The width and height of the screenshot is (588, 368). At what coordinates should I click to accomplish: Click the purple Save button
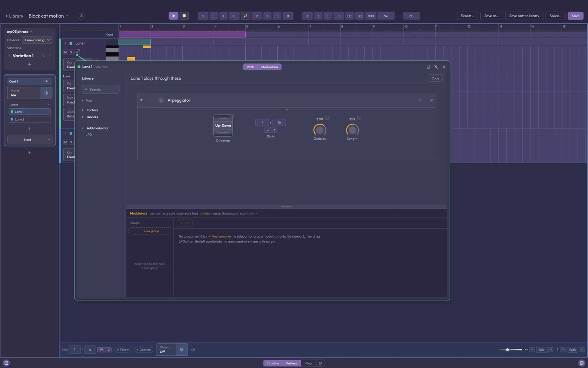pyautogui.click(x=575, y=16)
